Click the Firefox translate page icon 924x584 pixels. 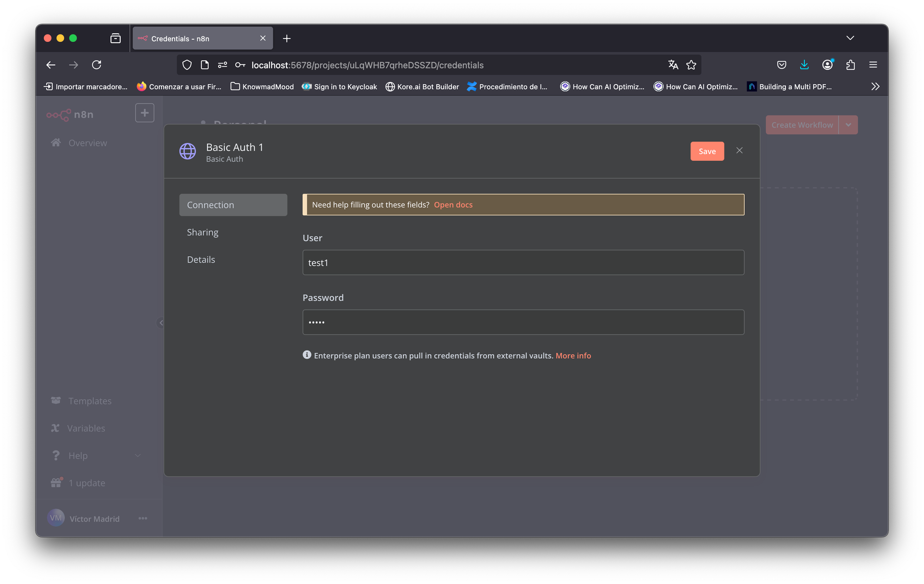(673, 65)
